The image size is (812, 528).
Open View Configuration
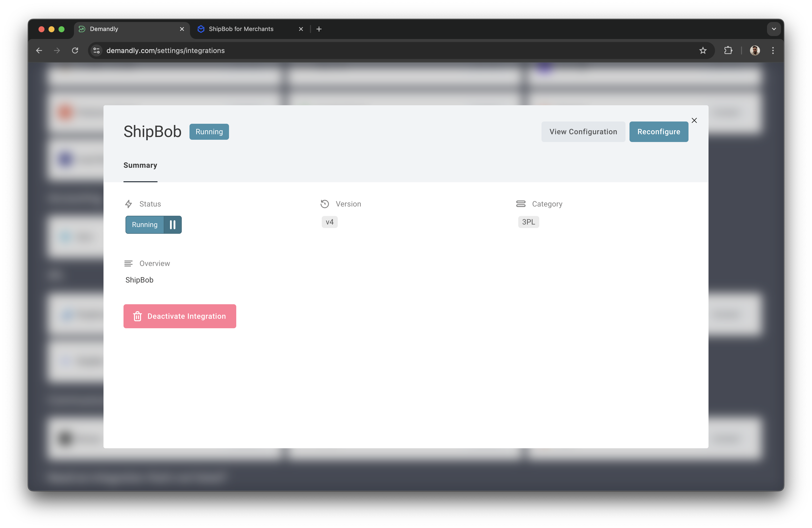click(x=583, y=132)
